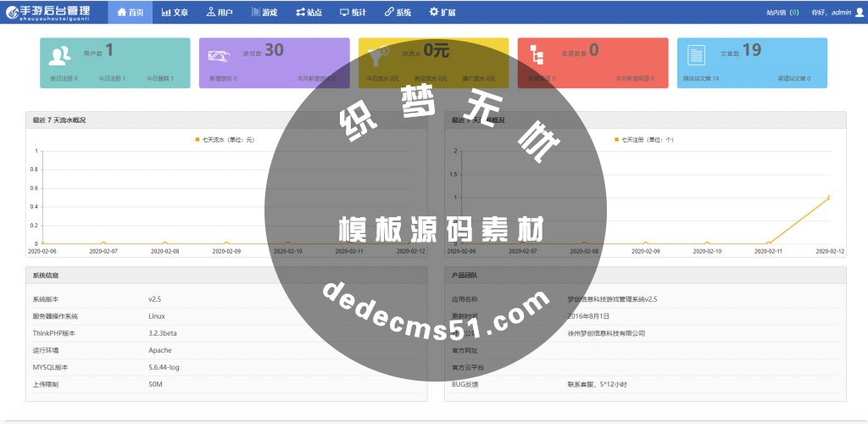
Task: Click the 文章数 count value 19
Action: coord(752,50)
